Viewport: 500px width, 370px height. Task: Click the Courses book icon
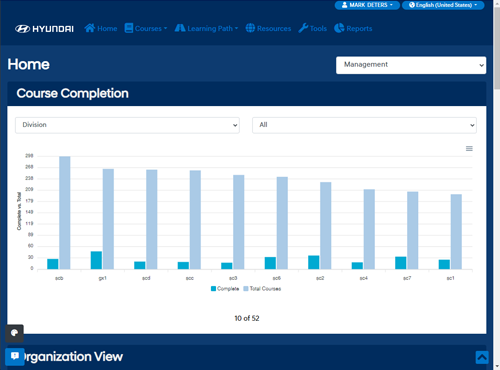(x=129, y=28)
